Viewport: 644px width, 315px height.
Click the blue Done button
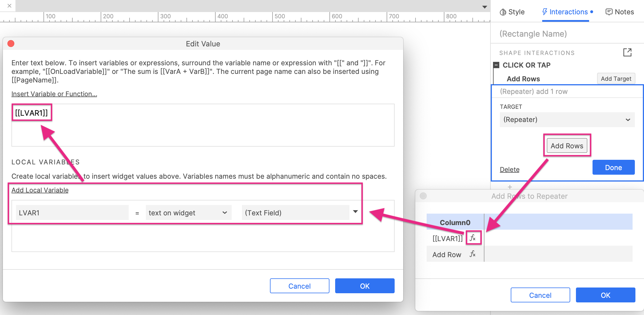pos(613,168)
